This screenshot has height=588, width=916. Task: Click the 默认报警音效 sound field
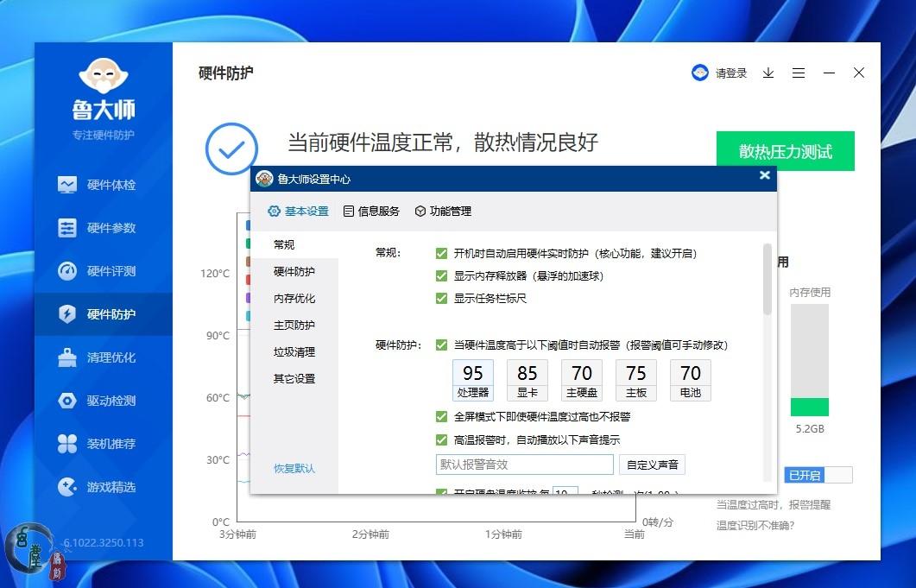525,465
